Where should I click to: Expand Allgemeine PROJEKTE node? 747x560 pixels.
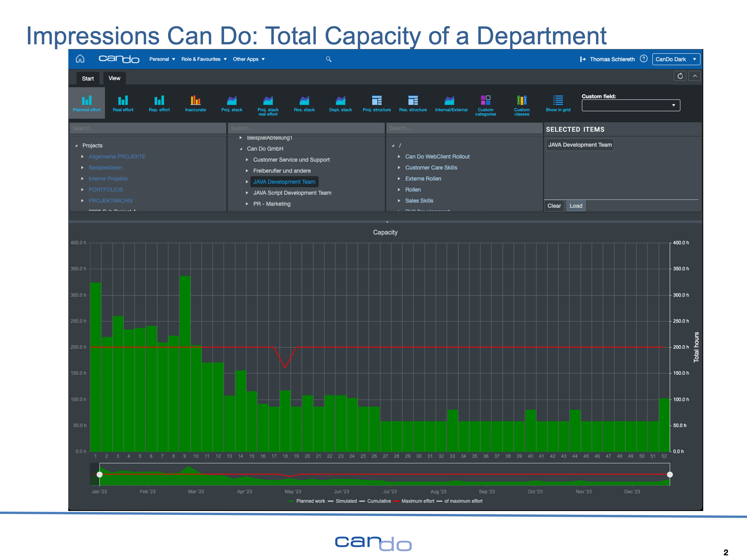[82, 157]
